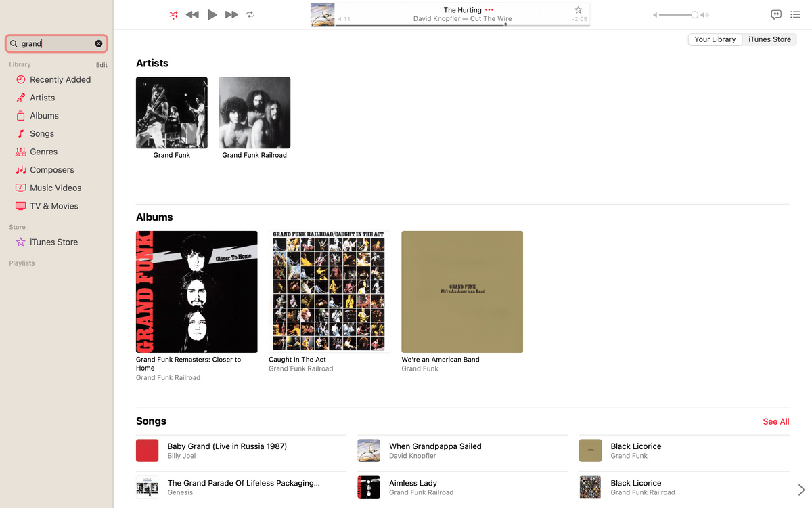Viewport: 812px width, 508px height.
Task: Click Aimless Lady artwork thumbnail
Action: tap(369, 488)
